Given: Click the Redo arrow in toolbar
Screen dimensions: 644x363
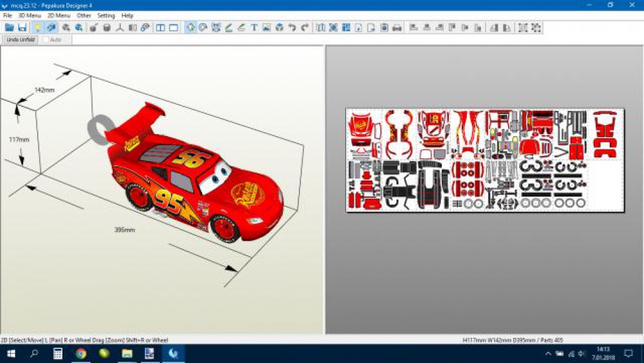Looking at the screenshot, I should click(x=305, y=28).
